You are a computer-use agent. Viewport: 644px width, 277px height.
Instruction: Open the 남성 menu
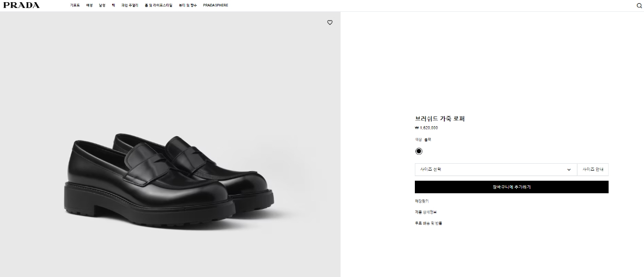(x=102, y=5)
